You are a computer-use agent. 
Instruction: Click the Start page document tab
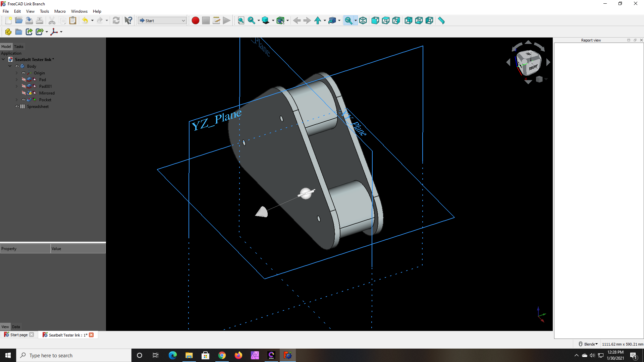pos(18,335)
